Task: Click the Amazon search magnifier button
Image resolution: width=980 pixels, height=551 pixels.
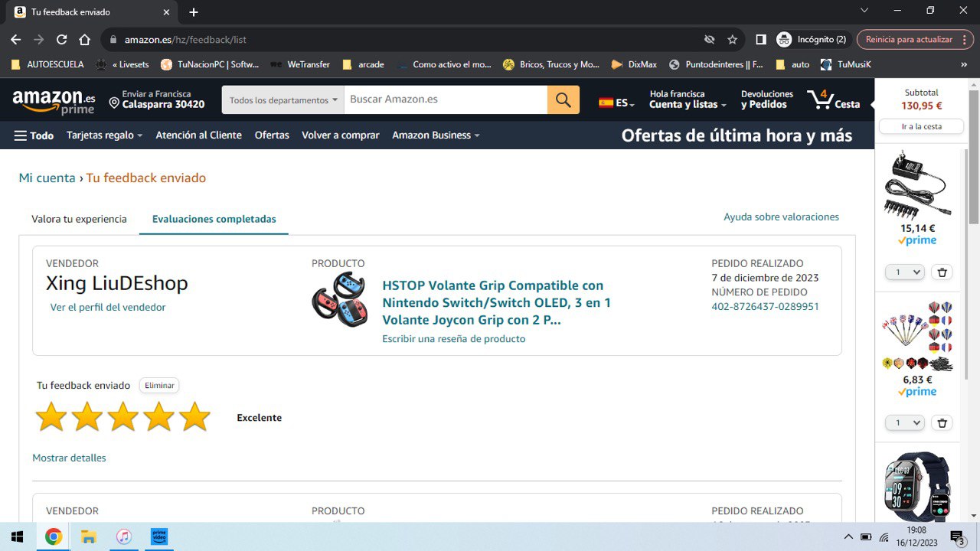Action: pos(563,100)
